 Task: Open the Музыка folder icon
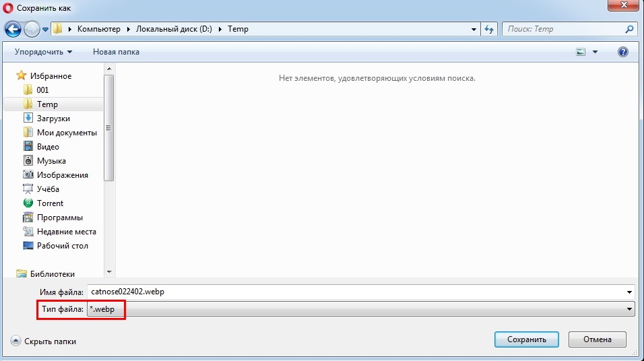[x=28, y=161]
